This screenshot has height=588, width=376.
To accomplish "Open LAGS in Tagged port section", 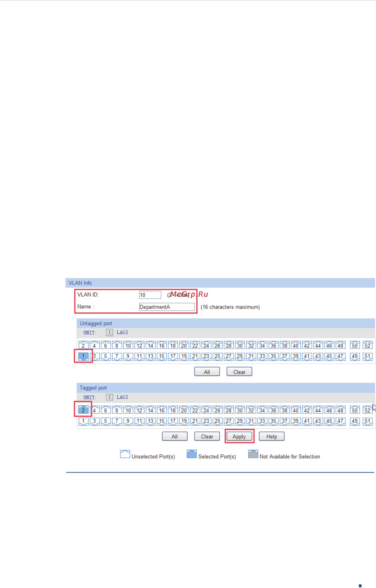I will [x=122, y=397].
